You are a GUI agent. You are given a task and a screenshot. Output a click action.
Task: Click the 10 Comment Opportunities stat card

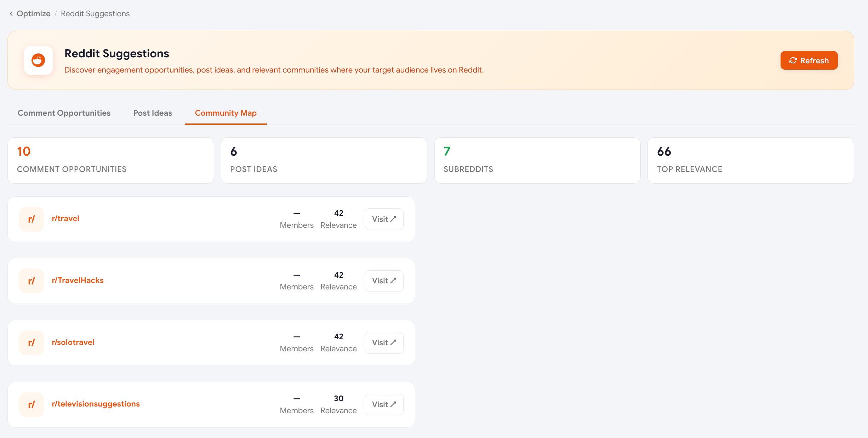coord(111,160)
